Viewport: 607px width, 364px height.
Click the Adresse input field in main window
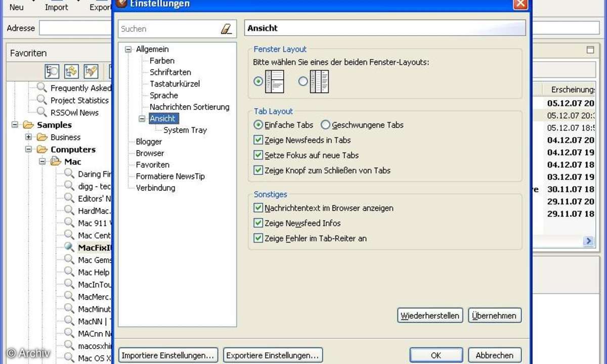(75, 28)
